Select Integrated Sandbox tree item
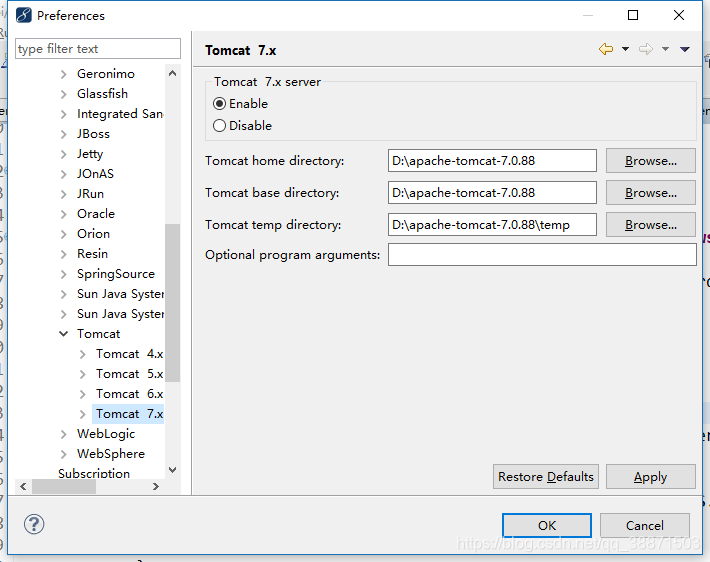The width and height of the screenshot is (710, 562). coord(120,114)
